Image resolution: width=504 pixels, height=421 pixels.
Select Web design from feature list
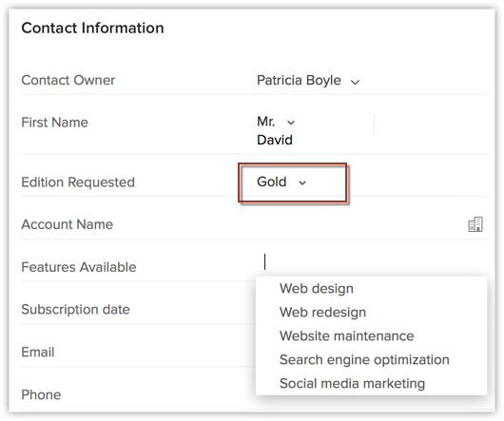coord(317,288)
